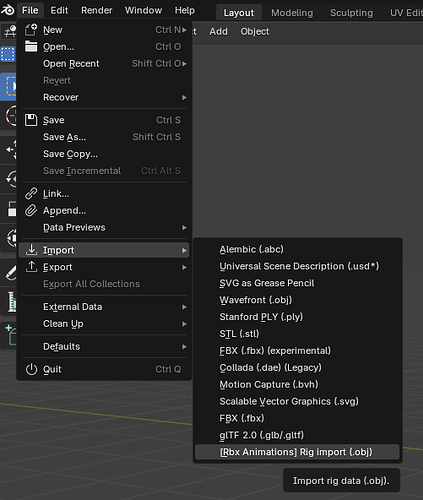Open the File menu
The image size is (423, 500).
tap(30, 10)
